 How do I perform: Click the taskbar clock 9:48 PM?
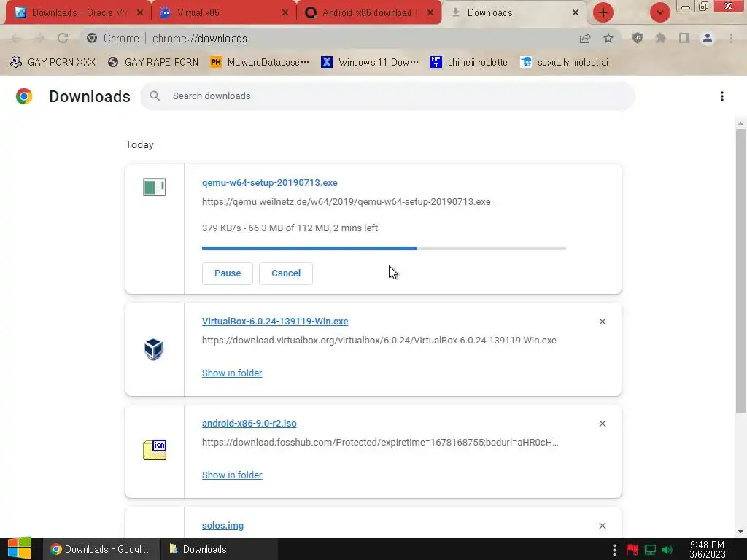pyautogui.click(x=708, y=550)
